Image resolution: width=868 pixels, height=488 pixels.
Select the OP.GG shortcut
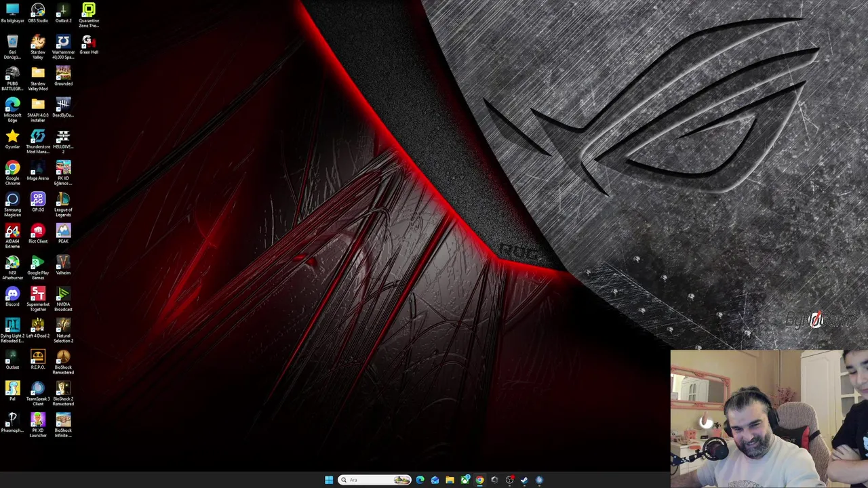pyautogui.click(x=38, y=202)
